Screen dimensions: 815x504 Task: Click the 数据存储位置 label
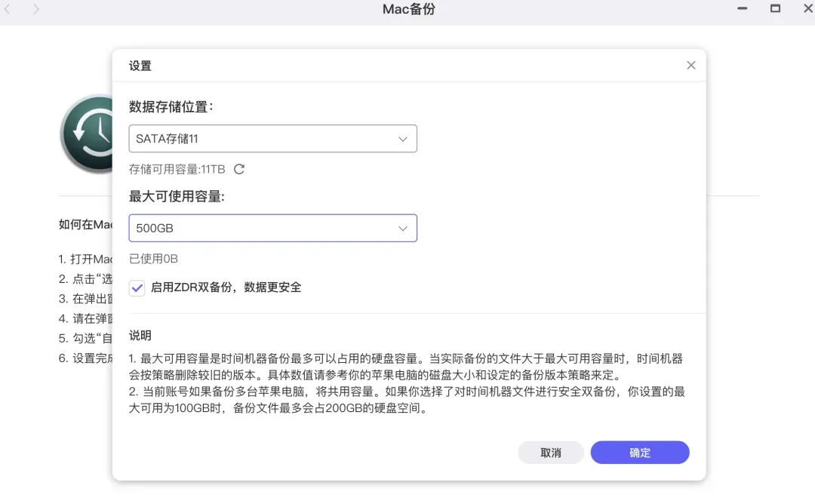point(171,107)
